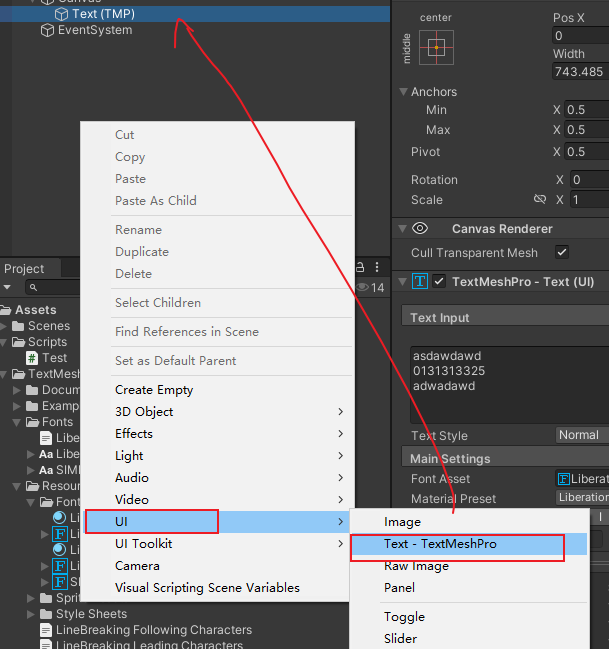This screenshot has width=609, height=649.
Task: Select Text - TextMeshPro in submenu
Action: [469, 544]
